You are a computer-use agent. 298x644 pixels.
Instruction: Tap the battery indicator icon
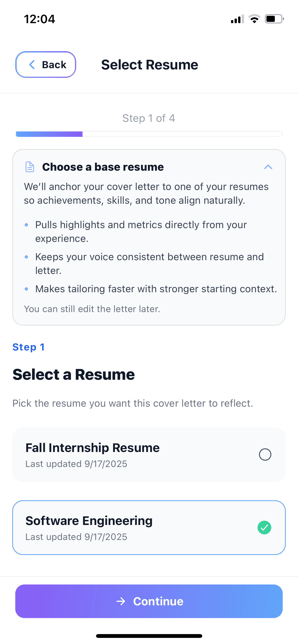pyautogui.click(x=274, y=19)
